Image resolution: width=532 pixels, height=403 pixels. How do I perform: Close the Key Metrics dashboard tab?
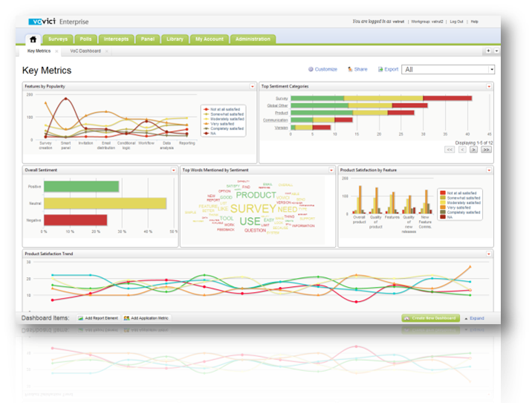click(57, 51)
